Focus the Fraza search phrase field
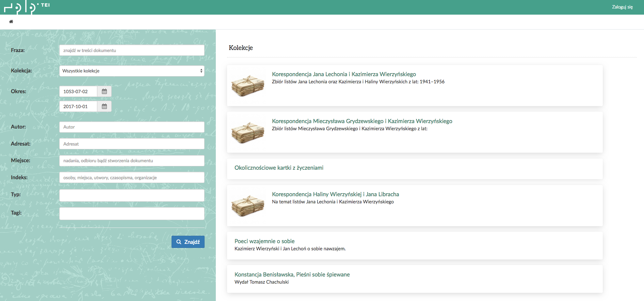The image size is (644, 301). [132, 50]
